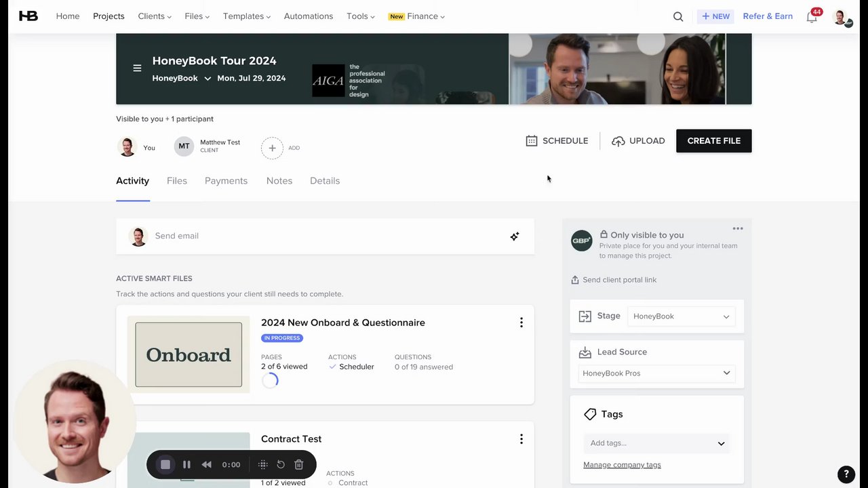Open the private panel three-dot options

click(x=738, y=228)
